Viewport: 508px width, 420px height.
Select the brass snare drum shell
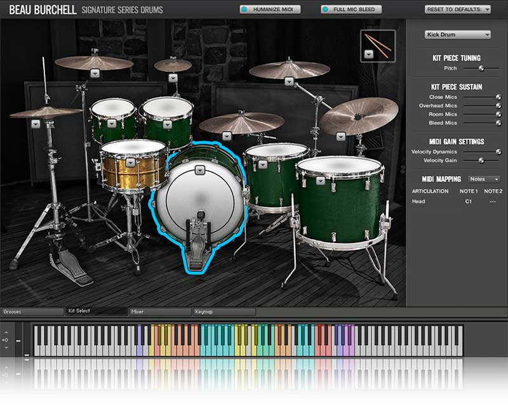coord(133,173)
